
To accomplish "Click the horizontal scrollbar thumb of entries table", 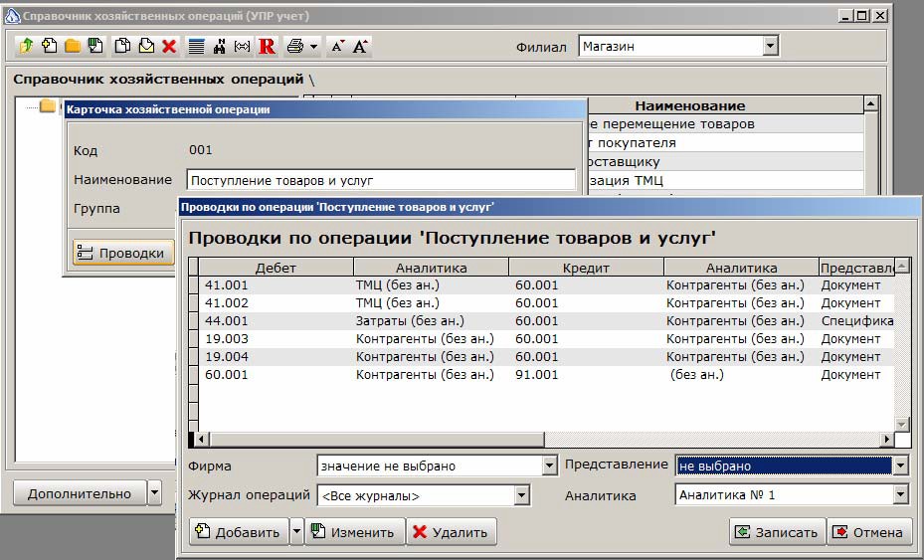I will [377, 440].
